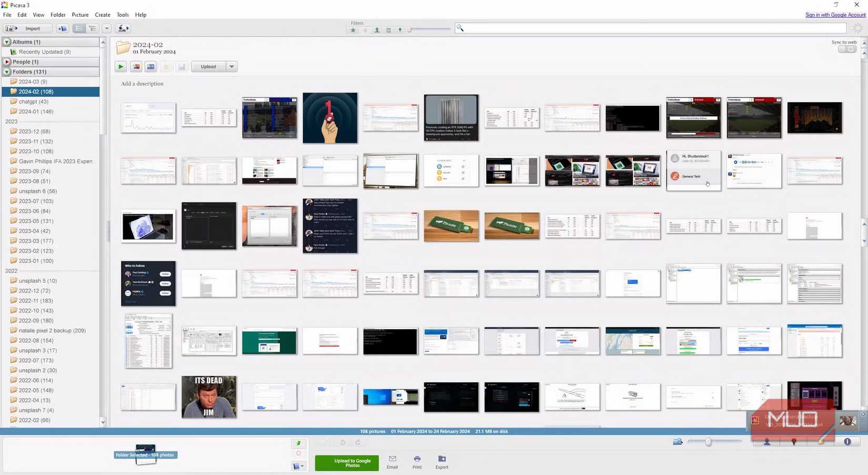Viewport: 868px width, 475px height.
Task: Open Places view via the red map pin
Action: click(x=794, y=442)
